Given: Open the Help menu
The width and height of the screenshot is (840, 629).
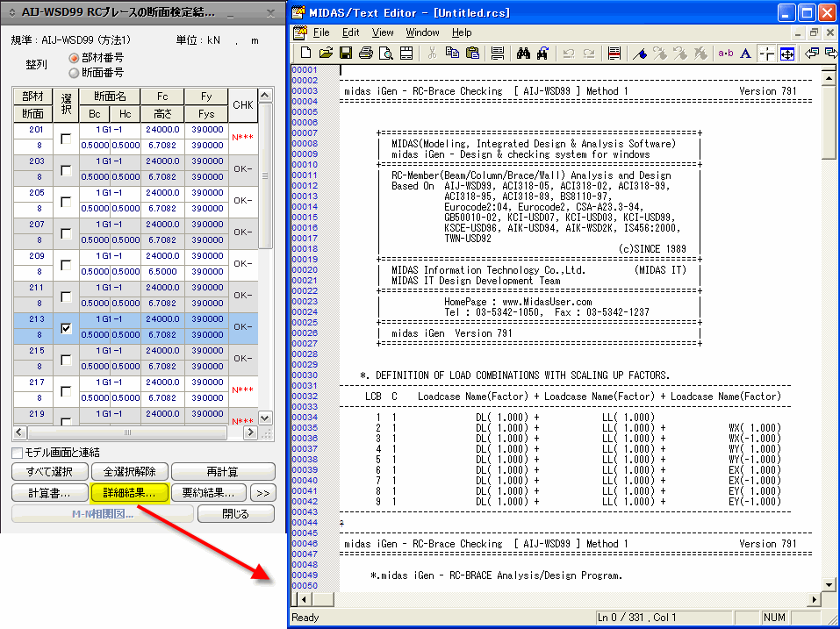Looking at the screenshot, I should (462, 32).
